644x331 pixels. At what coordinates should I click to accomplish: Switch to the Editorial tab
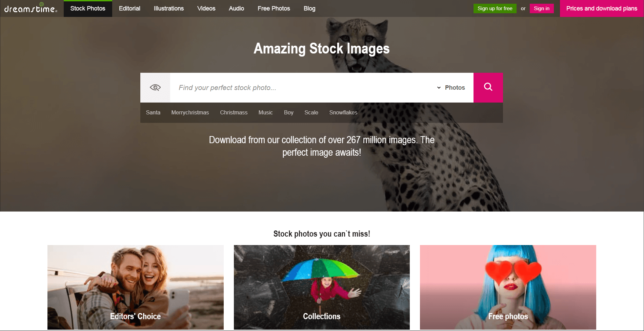click(129, 8)
